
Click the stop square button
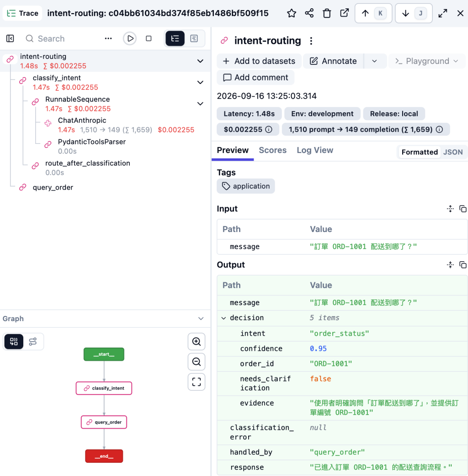(149, 38)
